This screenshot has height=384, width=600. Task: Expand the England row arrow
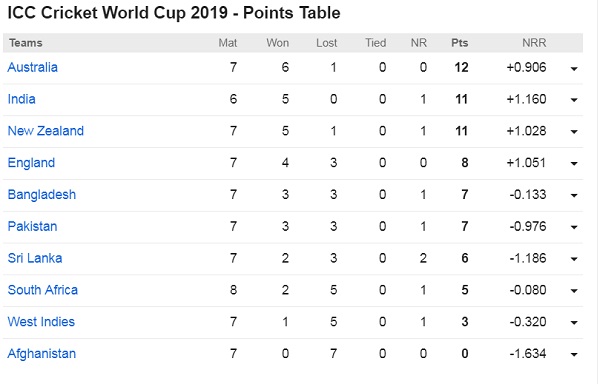pos(574,164)
